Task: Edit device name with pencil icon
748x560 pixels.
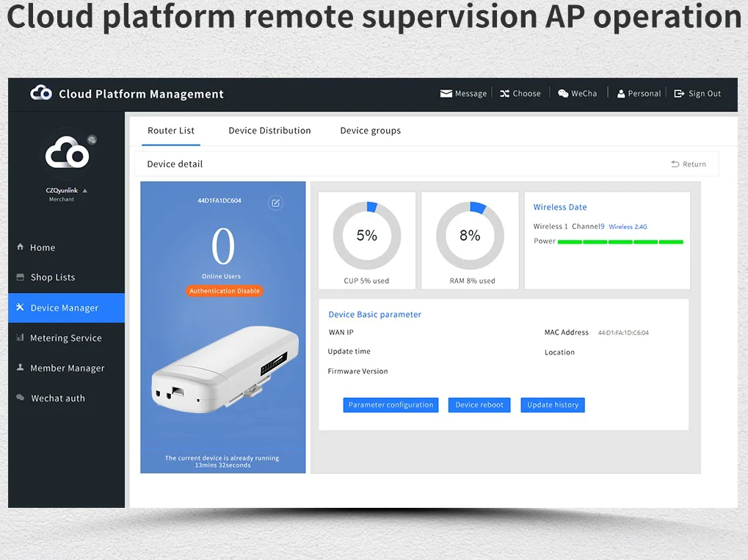Action: pos(275,203)
